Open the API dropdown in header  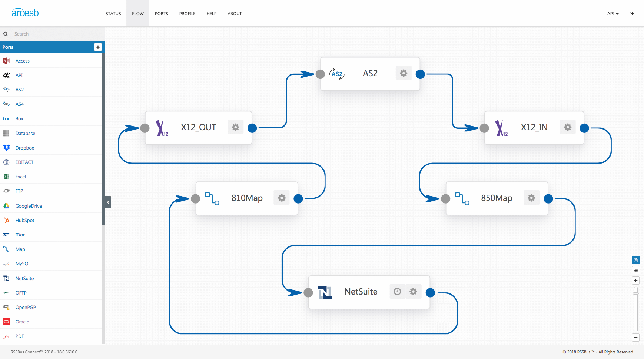613,14
